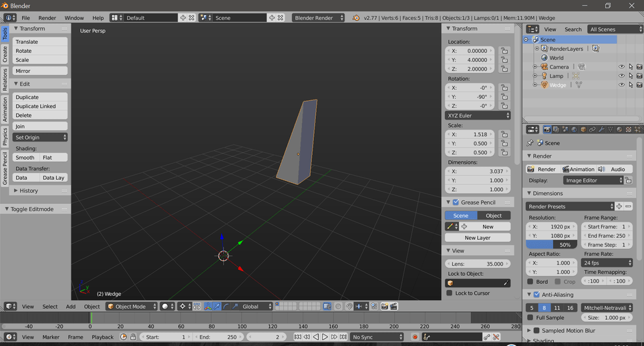Click the OpenGL render image camera icon

(385, 307)
